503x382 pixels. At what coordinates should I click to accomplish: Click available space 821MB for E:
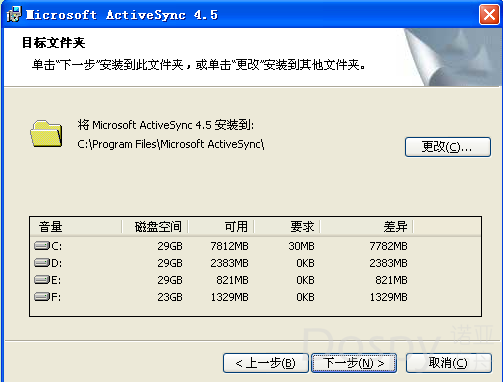(232, 280)
